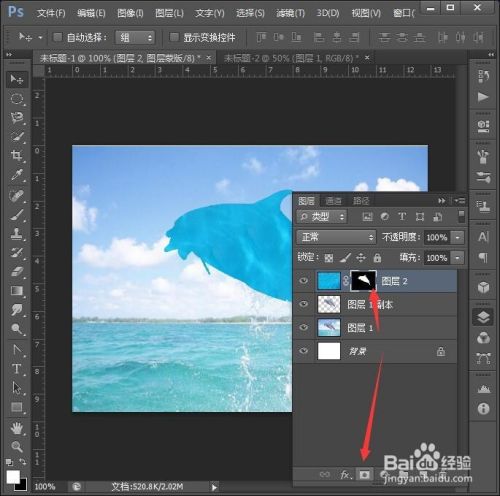The width and height of the screenshot is (500, 496).
Task: Open tool preset picker arrow
Action: tap(40, 37)
